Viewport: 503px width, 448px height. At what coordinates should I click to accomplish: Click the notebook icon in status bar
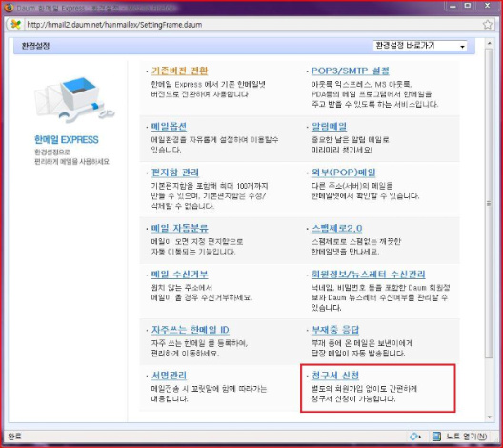tap(436, 437)
